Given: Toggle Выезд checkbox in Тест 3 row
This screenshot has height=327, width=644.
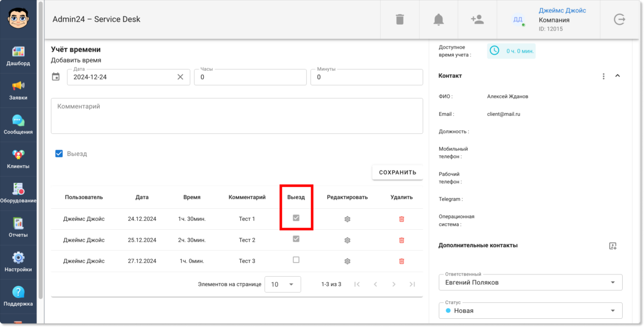Looking at the screenshot, I should [296, 260].
